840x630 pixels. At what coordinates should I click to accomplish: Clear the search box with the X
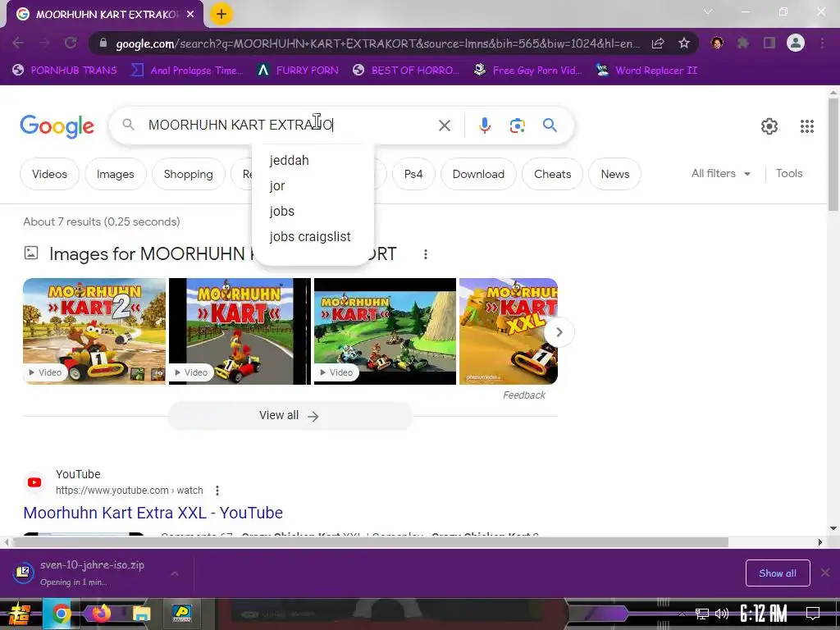tap(444, 126)
